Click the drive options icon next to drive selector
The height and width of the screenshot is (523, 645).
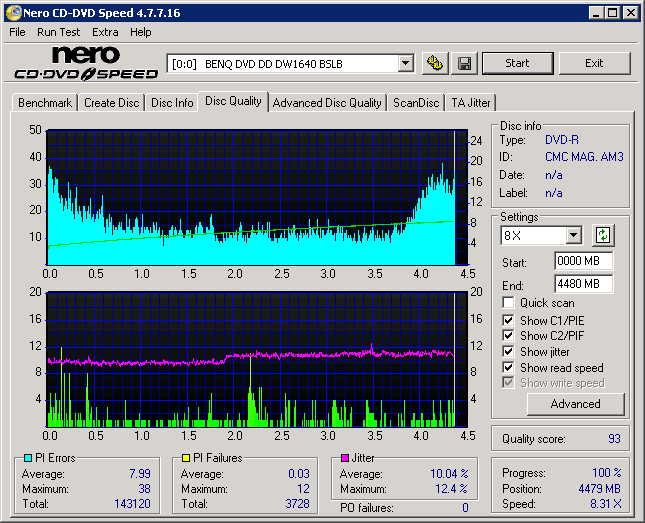click(434, 63)
